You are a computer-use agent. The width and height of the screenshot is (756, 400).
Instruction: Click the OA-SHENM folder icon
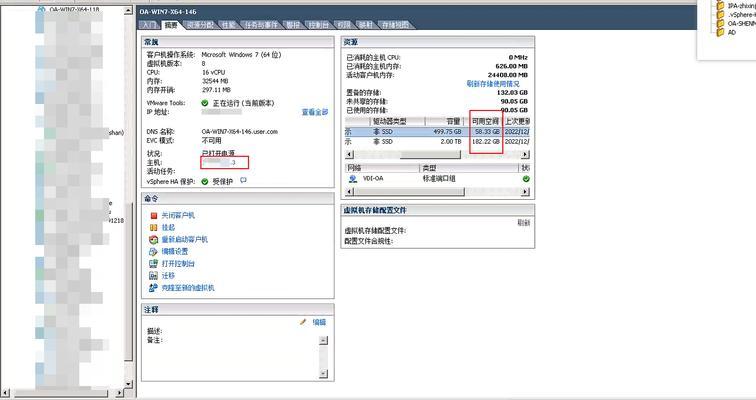(720, 23)
